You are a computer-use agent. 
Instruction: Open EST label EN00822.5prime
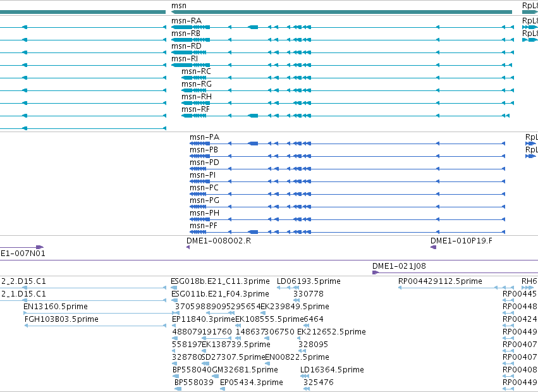coord(297,358)
